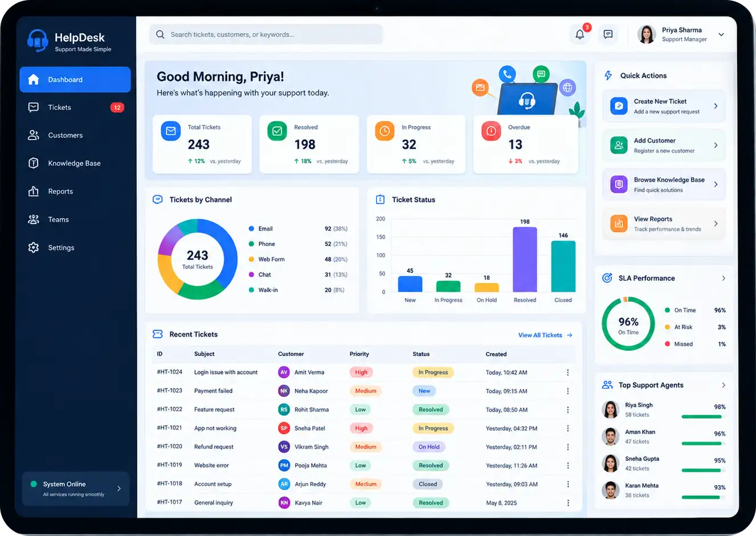Click the Resolved bar in Ticket Status chart
756x536 pixels.
pyautogui.click(x=525, y=260)
